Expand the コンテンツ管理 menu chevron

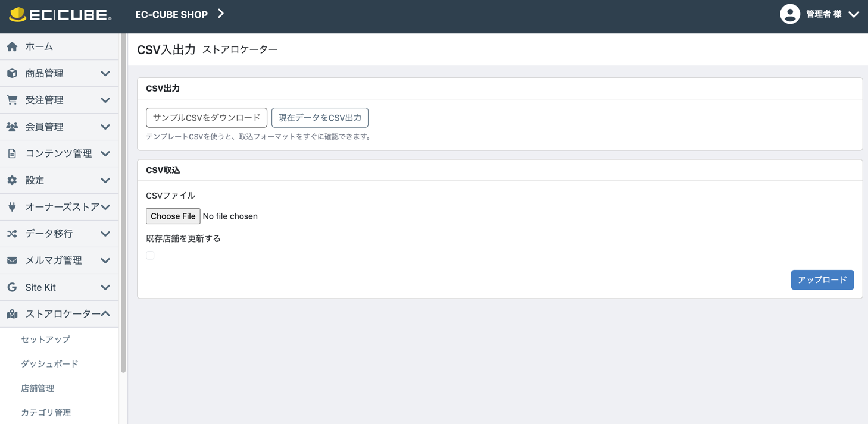(x=105, y=154)
